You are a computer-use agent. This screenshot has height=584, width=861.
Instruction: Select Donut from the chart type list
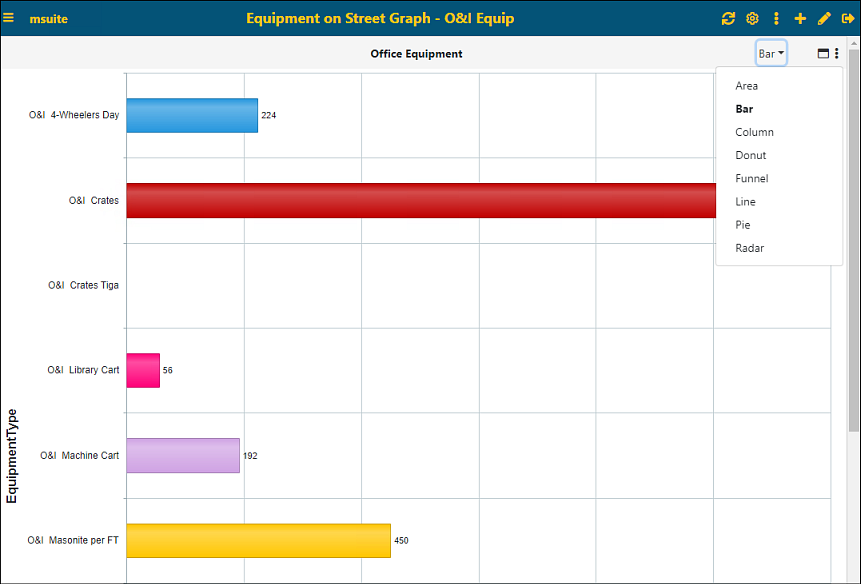[x=750, y=155]
